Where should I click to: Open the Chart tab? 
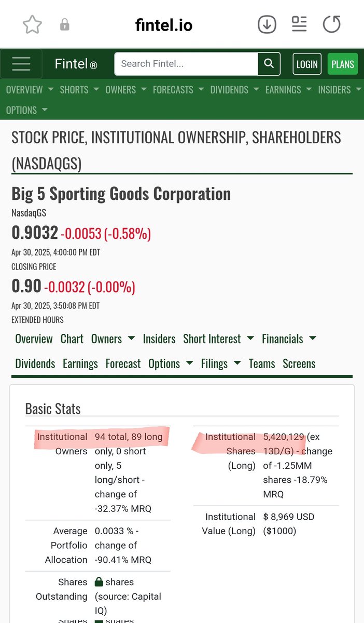point(72,339)
